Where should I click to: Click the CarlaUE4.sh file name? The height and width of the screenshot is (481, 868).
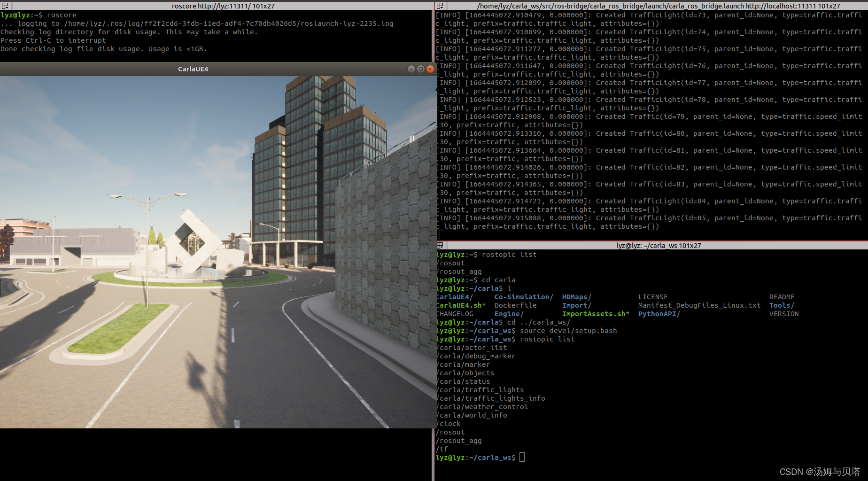(x=459, y=305)
